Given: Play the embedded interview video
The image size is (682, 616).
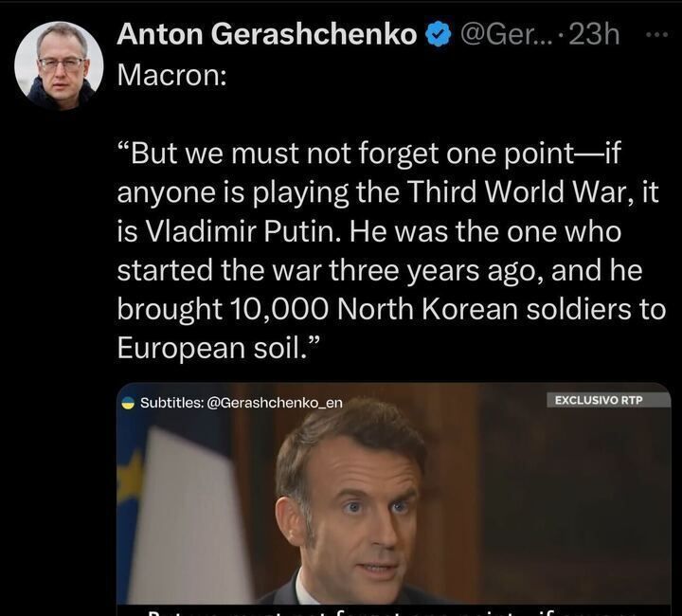Looking at the screenshot, I should (x=394, y=498).
